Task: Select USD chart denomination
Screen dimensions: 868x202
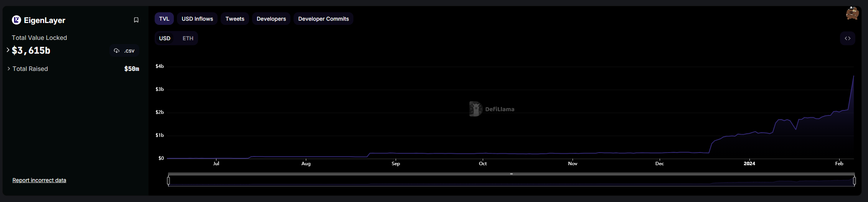Action: click(x=165, y=38)
